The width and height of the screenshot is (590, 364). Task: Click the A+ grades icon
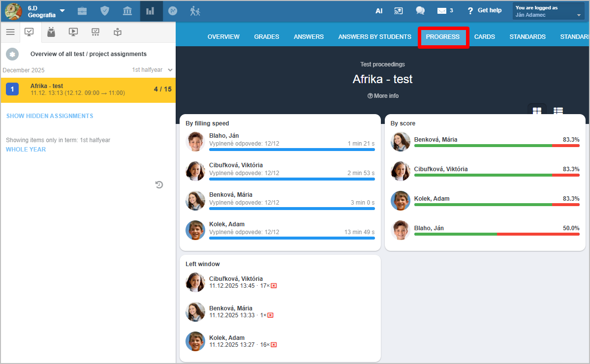point(173,11)
